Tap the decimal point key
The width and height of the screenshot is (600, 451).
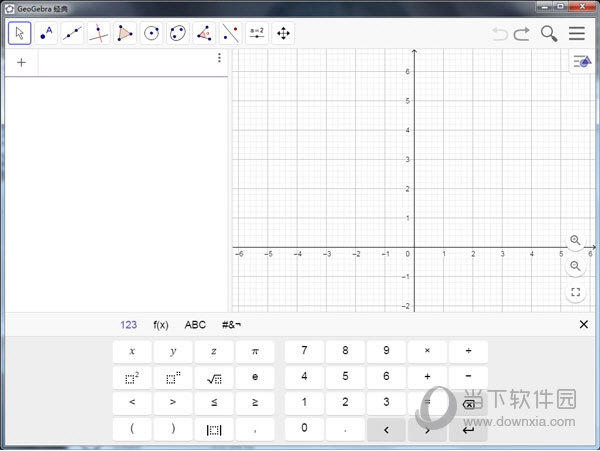point(345,429)
